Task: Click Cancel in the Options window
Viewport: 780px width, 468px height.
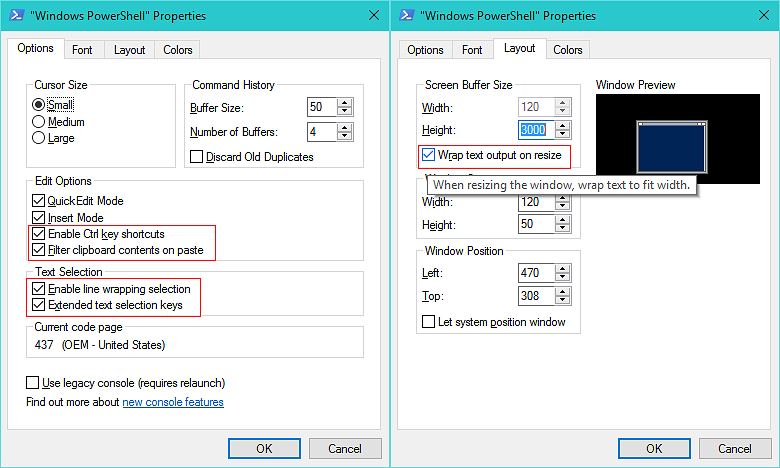Action: click(x=345, y=449)
